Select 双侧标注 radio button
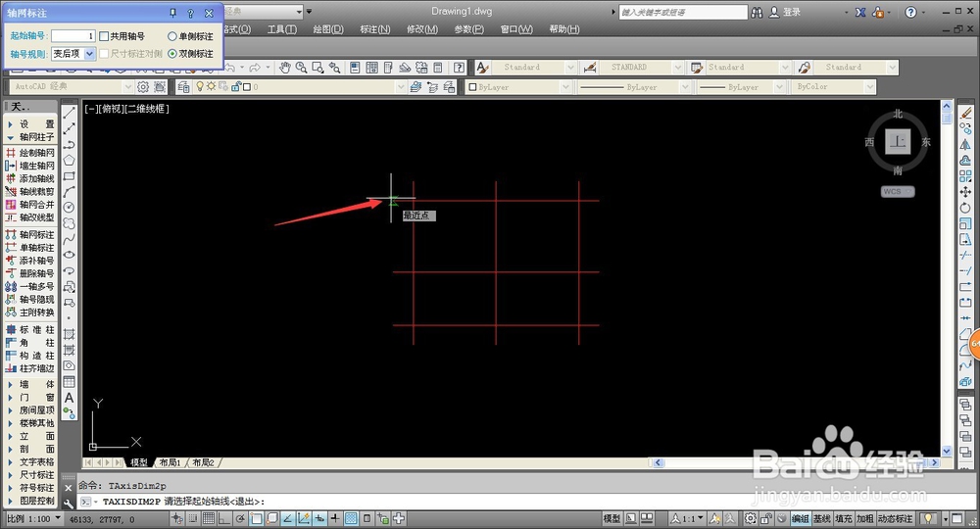 click(172, 54)
